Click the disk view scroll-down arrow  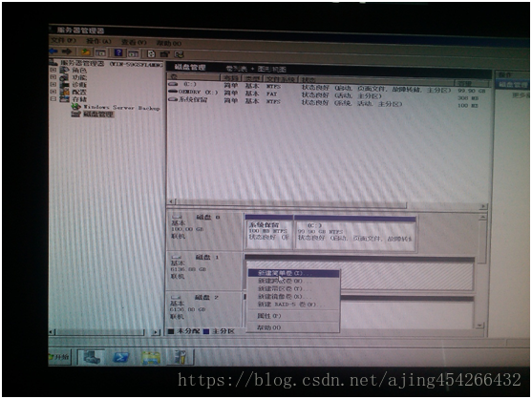point(480,325)
